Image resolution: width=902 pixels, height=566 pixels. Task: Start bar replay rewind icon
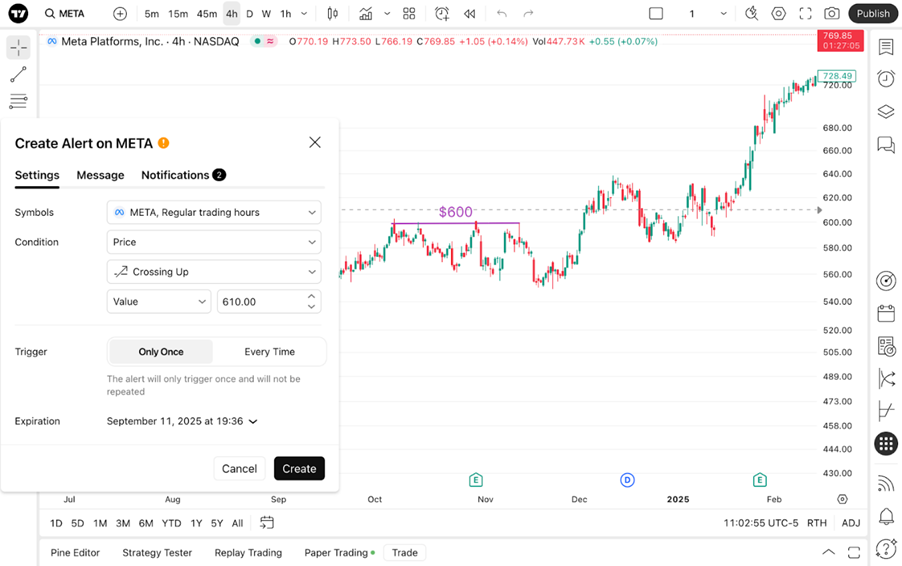point(469,13)
